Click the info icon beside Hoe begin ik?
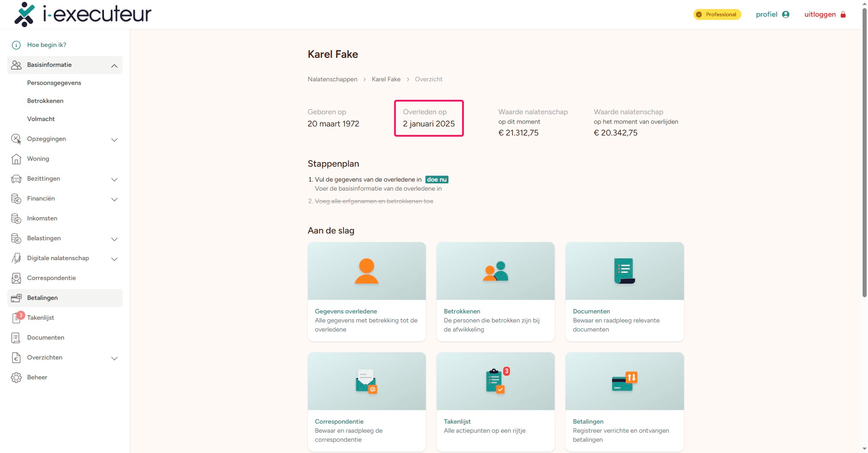Image resolution: width=868 pixels, height=453 pixels. point(16,45)
